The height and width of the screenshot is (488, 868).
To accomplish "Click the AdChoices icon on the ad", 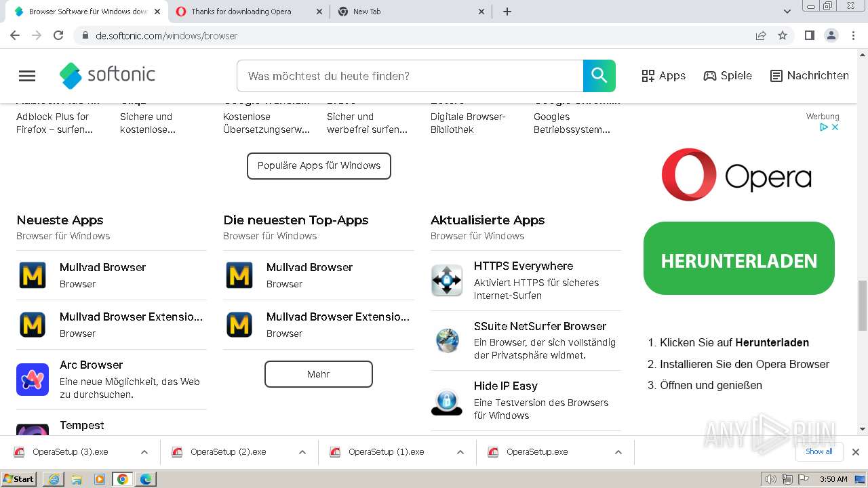I will click(x=824, y=127).
